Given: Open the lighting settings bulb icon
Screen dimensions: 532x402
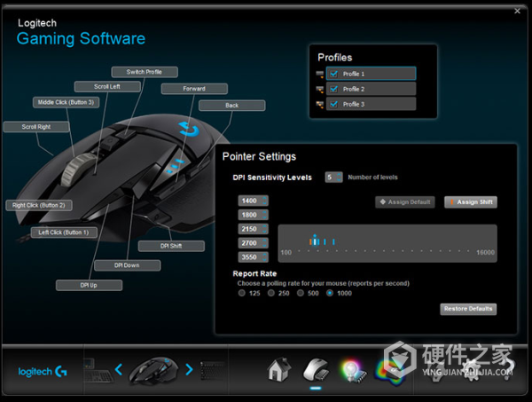Looking at the screenshot, I should [x=353, y=372].
